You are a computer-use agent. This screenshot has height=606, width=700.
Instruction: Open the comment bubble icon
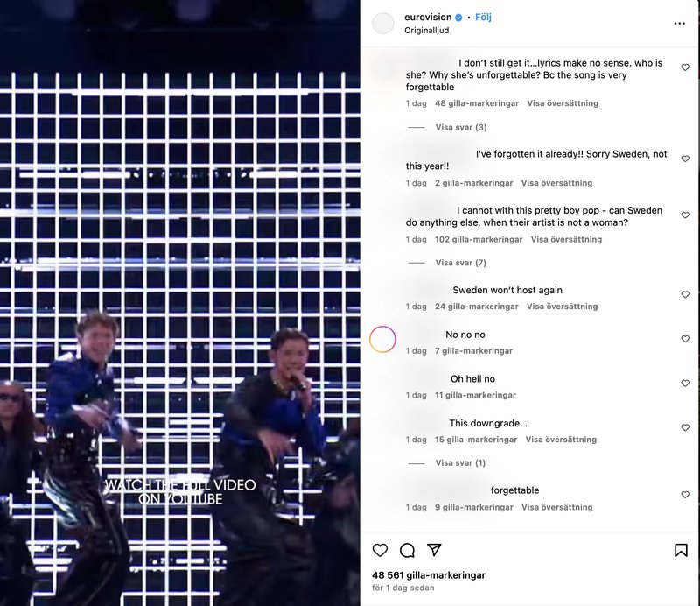tap(407, 550)
